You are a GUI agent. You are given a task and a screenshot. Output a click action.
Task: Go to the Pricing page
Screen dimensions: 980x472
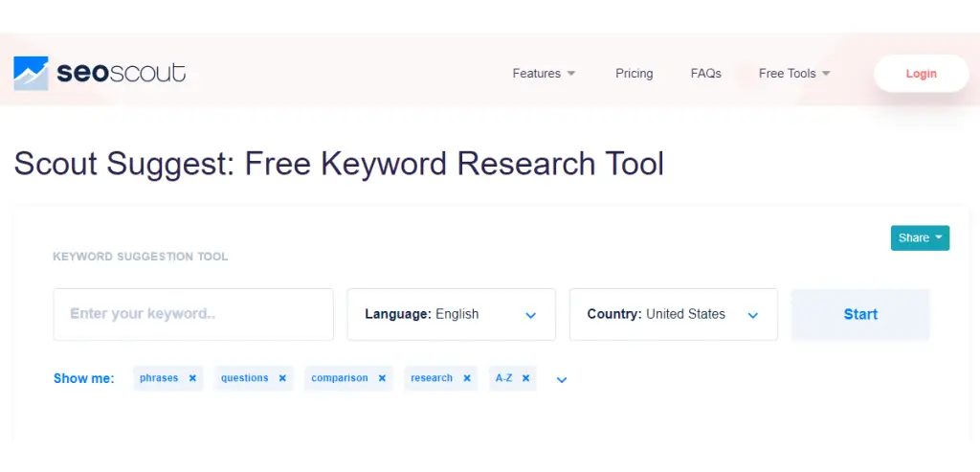click(x=635, y=74)
